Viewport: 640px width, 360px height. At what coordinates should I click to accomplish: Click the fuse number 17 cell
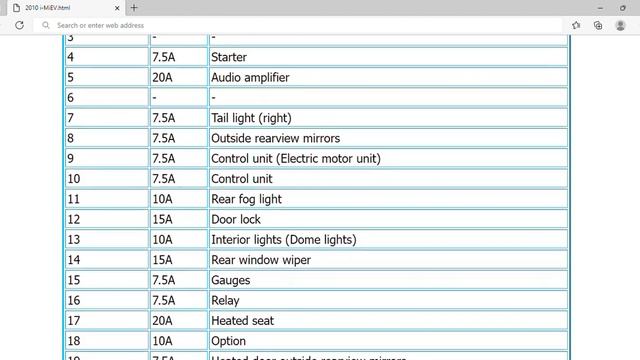pos(107,321)
